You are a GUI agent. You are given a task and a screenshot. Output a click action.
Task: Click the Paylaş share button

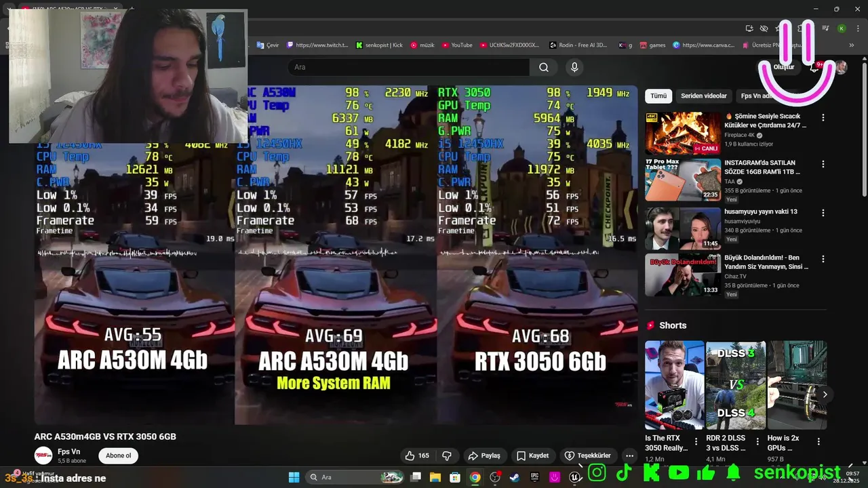(x=484, y=455)
